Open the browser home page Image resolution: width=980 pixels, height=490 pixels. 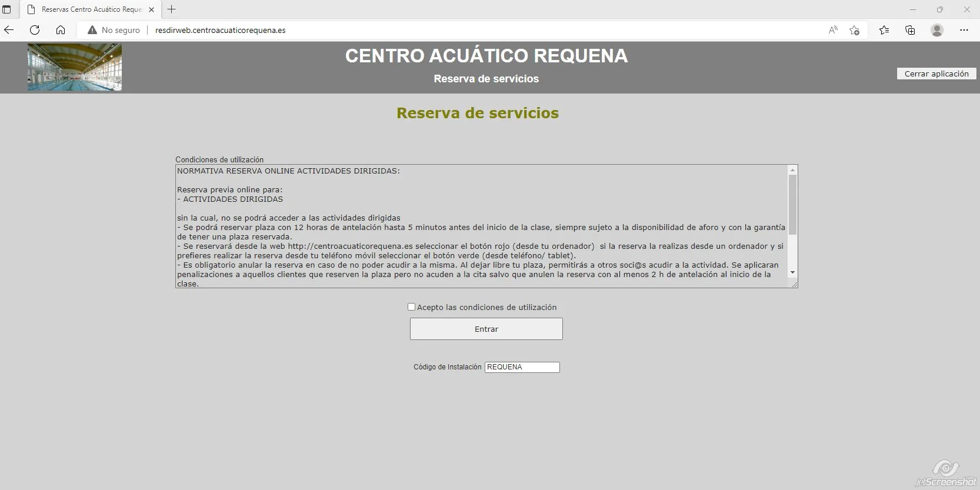(61, 30)
